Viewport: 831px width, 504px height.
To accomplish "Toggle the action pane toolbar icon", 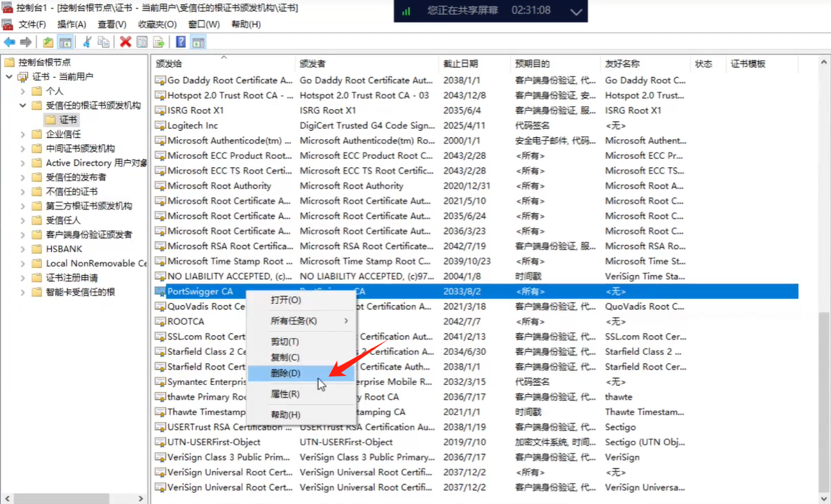I will [x=198, y=42].
